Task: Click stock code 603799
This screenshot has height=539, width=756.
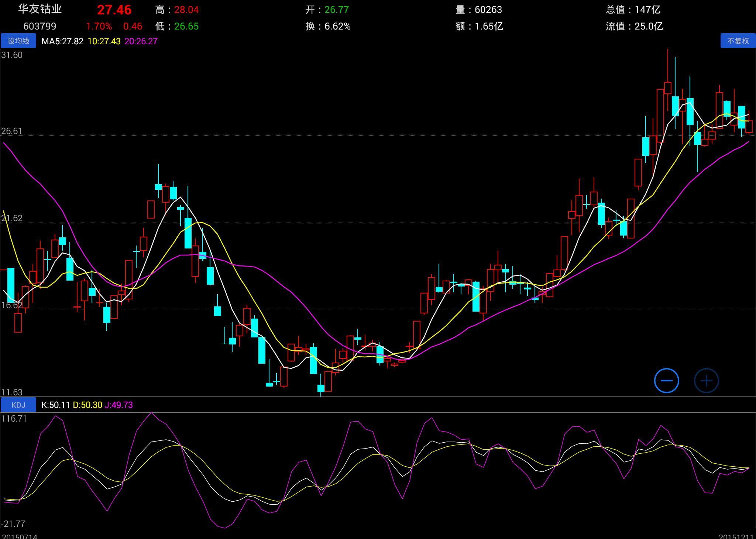Action: coord(40,26)
